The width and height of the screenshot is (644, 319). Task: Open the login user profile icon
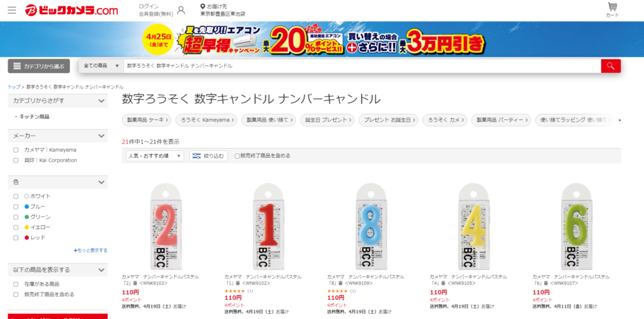(x=180, y=11)
